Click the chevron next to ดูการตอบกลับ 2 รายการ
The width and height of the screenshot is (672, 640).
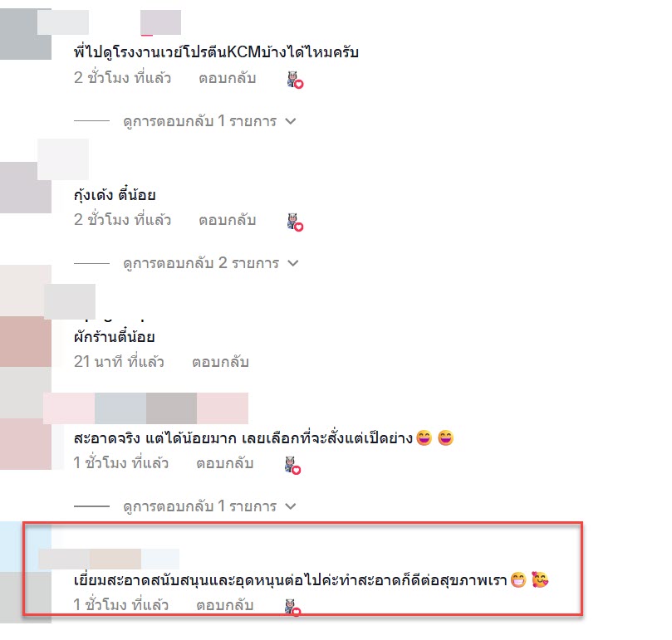[x=292, y=263]
